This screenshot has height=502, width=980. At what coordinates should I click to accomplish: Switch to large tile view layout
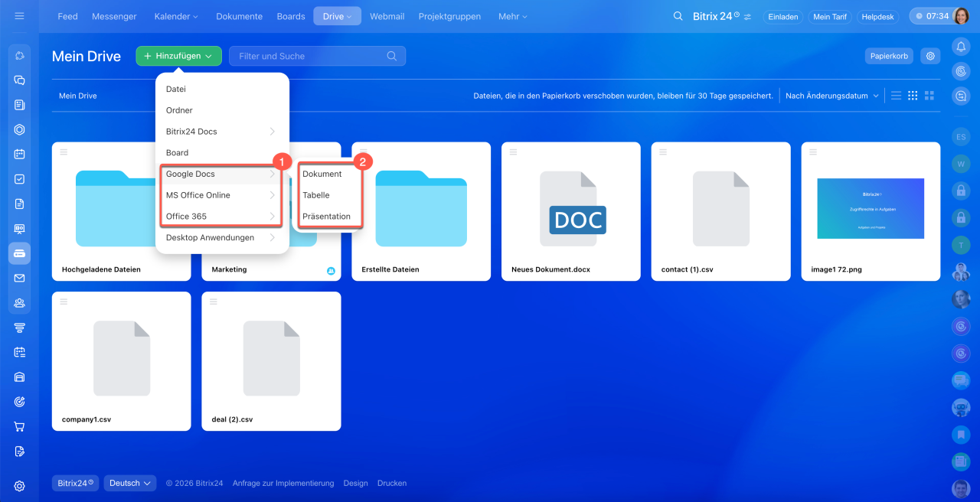(x=929, y=96)
